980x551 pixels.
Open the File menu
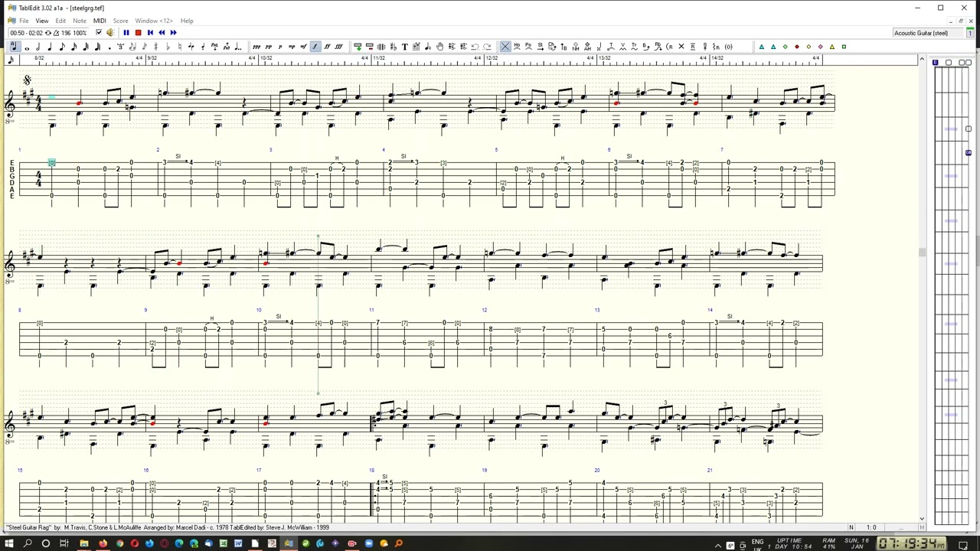[x=24, y=21]
